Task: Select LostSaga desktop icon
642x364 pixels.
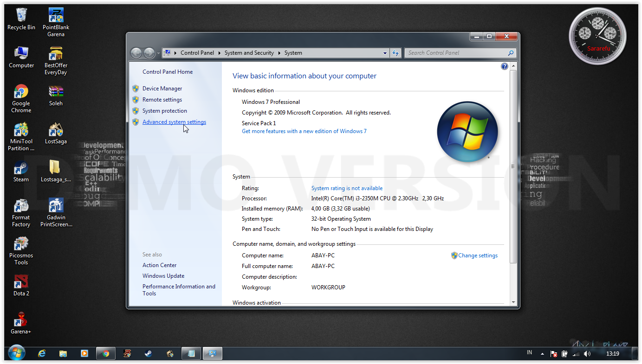Action: (56, 134)
